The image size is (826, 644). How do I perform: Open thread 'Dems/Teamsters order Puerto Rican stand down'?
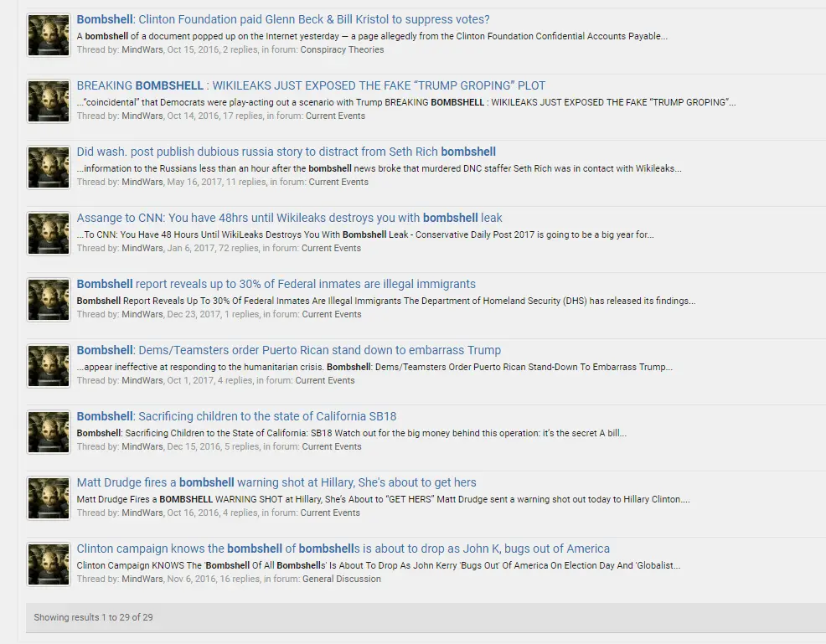pyautogui.click(x=289, y=350)
